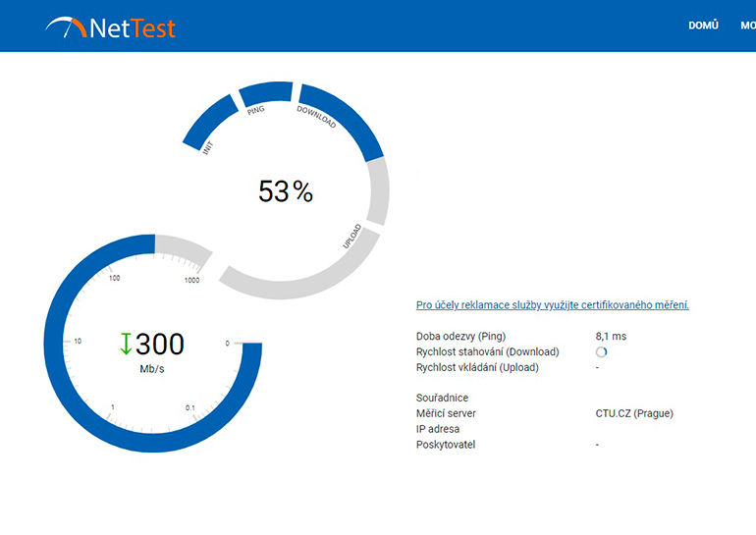Image resolution: width=756 pixels, height=535 pixels.
Task: Click the Rychlost vkládání (Upload) label
Action: 477,368
